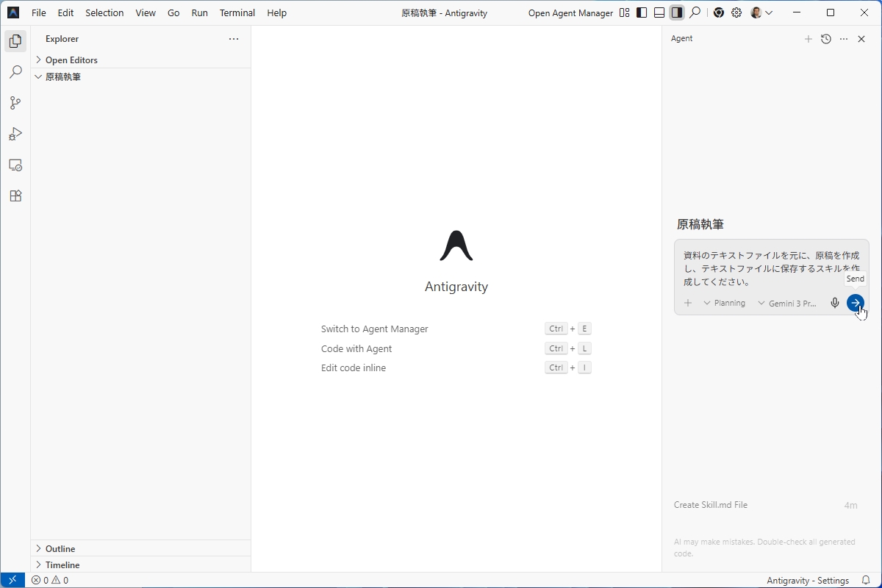Image resolution: width=882 pixels, height=588 pixels.
Task: Click the magnifier search icon in title bar
Action: pos(695,12)
